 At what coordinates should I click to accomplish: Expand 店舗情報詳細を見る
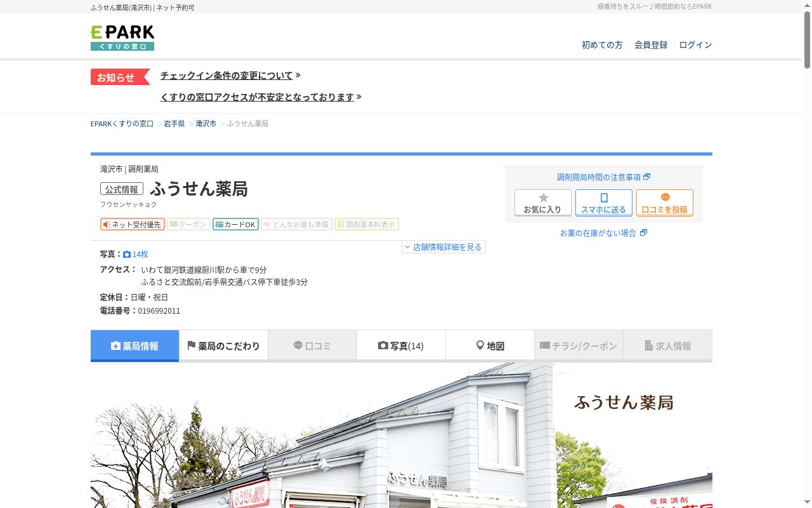[443, 247]
